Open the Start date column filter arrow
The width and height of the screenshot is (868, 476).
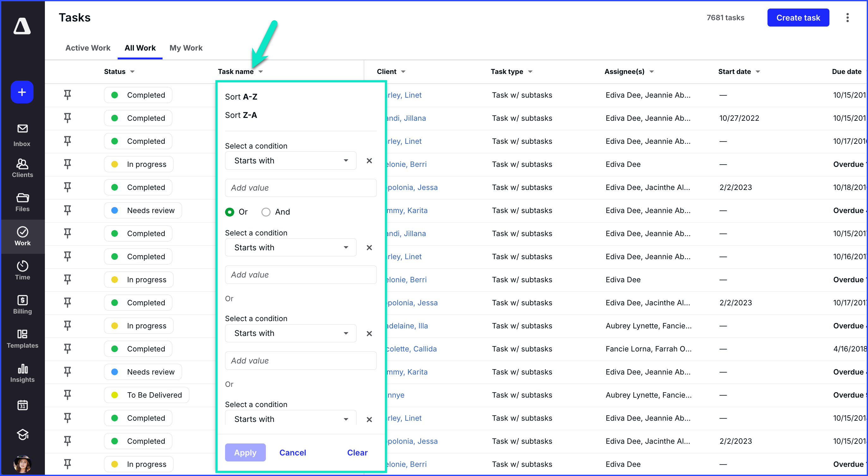(x=757, y=72)
